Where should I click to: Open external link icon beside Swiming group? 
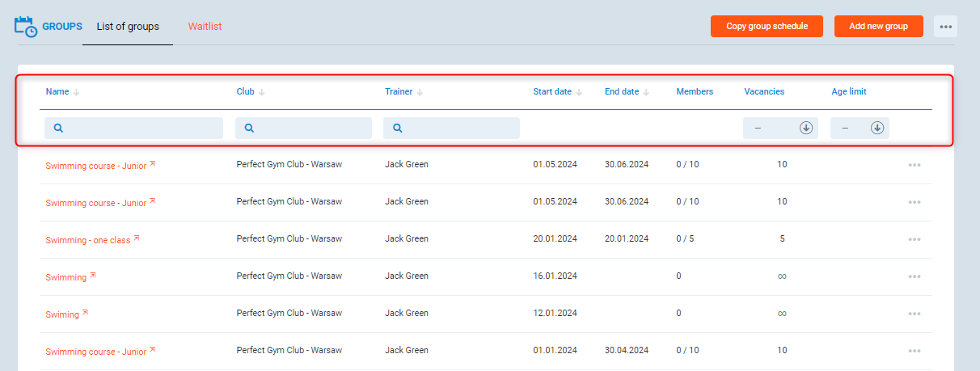click(85, 313)
